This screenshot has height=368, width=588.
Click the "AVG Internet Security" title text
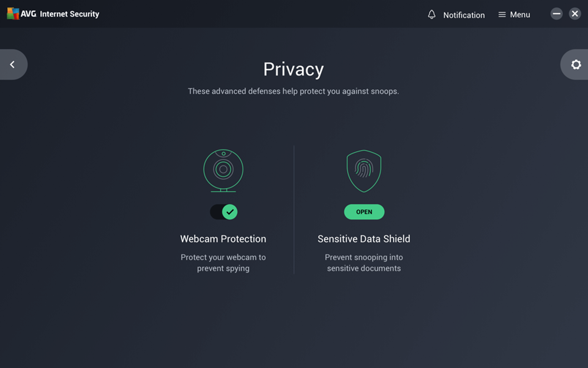60,14
